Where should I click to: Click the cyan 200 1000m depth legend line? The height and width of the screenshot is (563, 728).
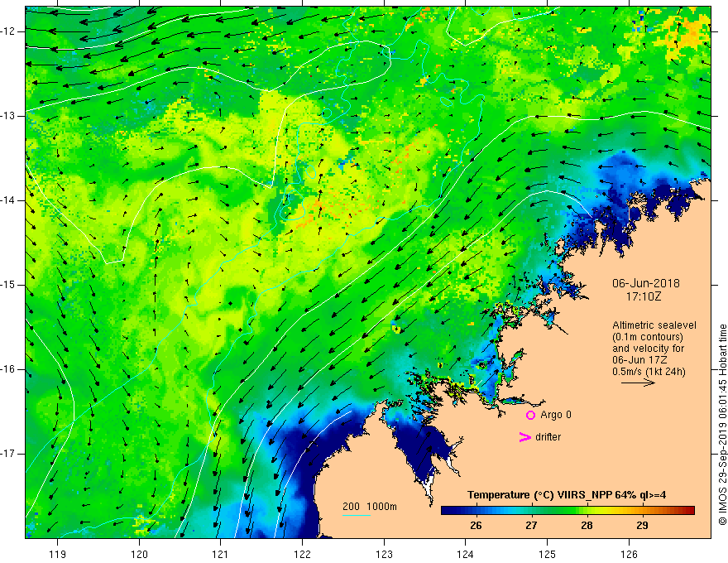click(x=357, y=515)
